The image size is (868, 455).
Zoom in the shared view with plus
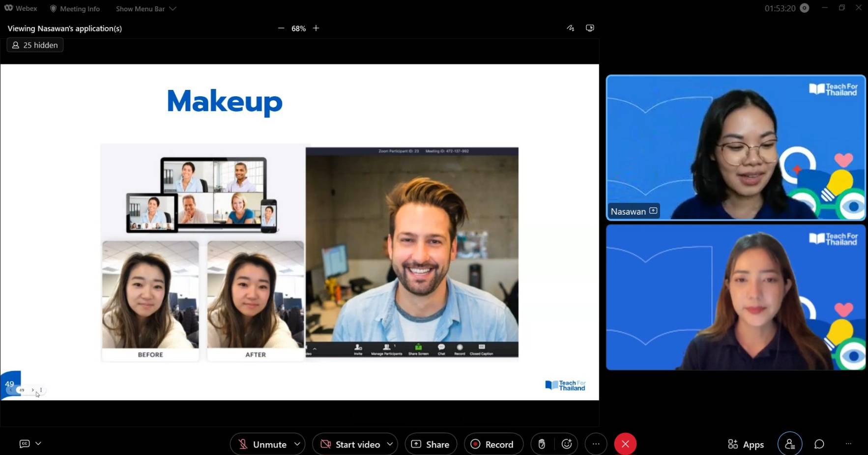click(x=316, y=28)
